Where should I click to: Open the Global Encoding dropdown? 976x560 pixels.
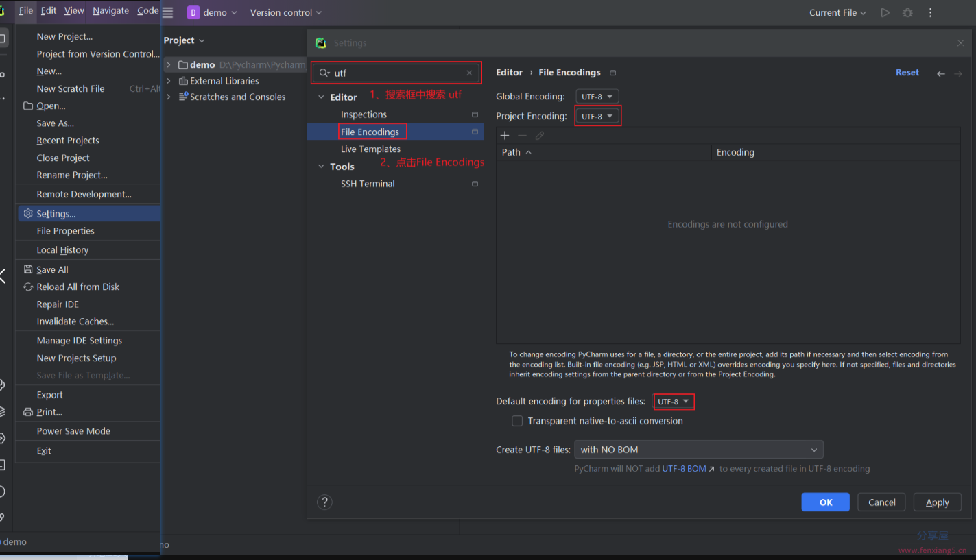tap(597, 97)
